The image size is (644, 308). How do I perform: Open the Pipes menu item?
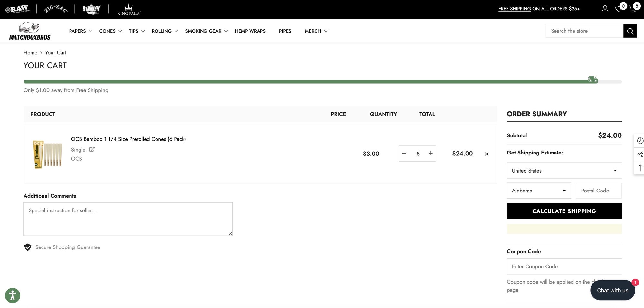pos(285,31)
